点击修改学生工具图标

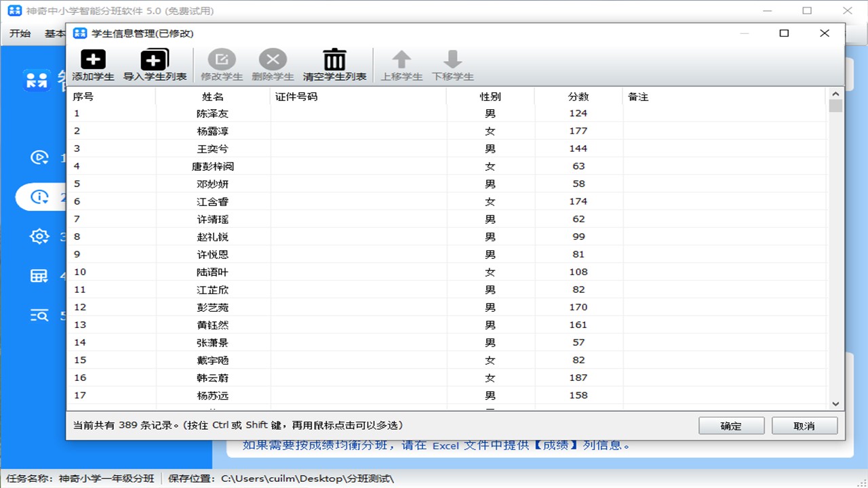coord(221,59)
